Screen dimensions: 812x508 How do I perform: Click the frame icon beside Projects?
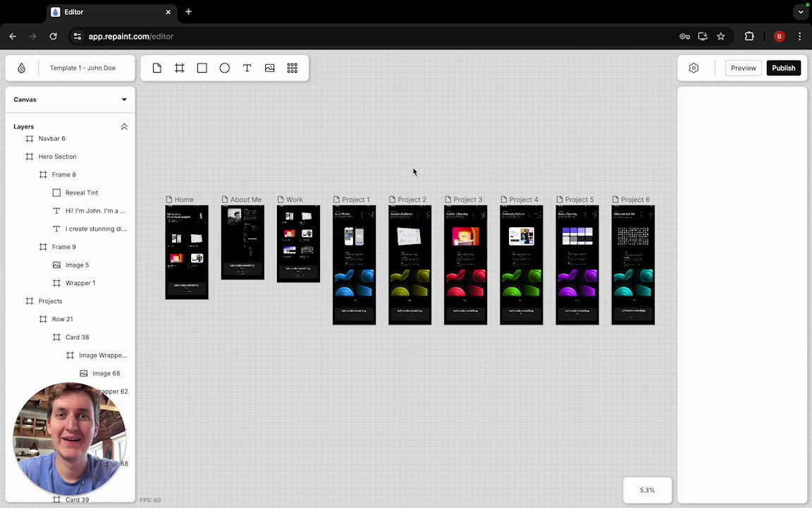(30, 301)
